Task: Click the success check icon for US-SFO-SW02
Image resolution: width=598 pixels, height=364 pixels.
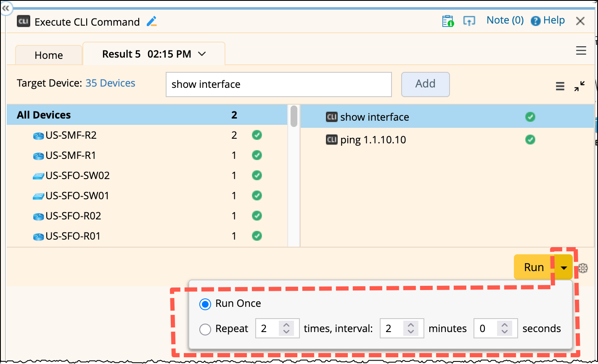Action: click(x=257, y=175)
